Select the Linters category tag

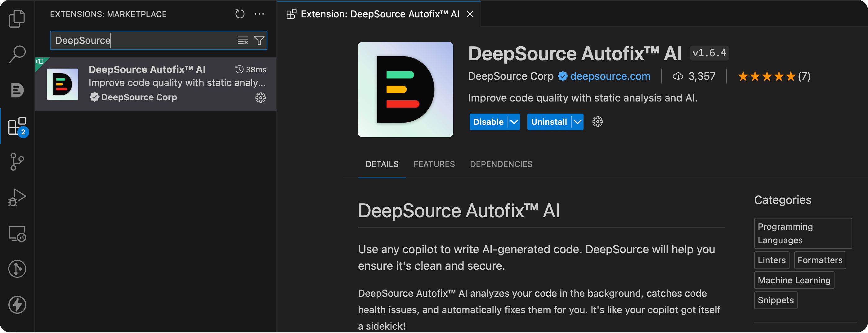tap(772, 260)
